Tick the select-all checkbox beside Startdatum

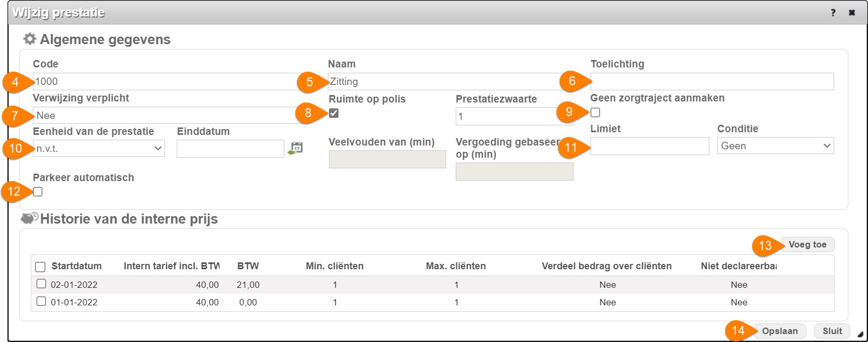40,267
